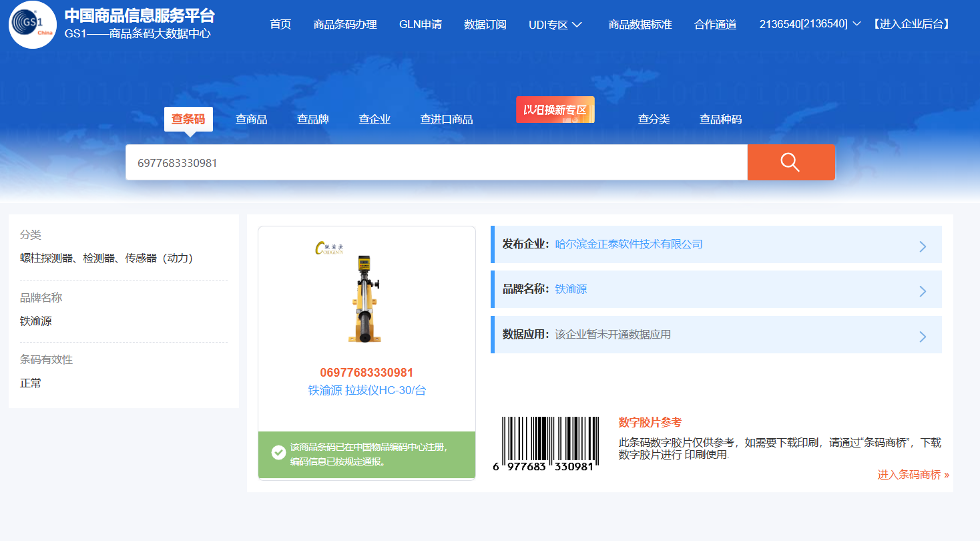The width and height of the screenshot is (980, 541).
Task: Click 正常 under 条码有效性
Action: [x=31, y=383]
